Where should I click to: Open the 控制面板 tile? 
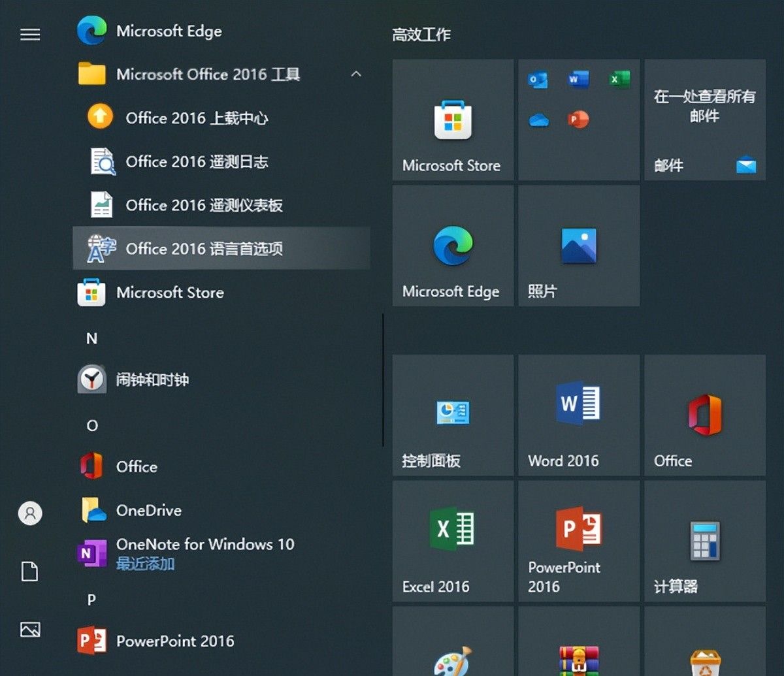point(453,415)
